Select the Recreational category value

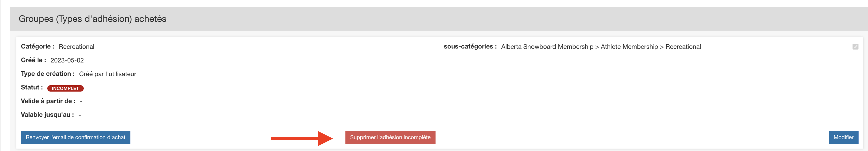tap(76, 47)
